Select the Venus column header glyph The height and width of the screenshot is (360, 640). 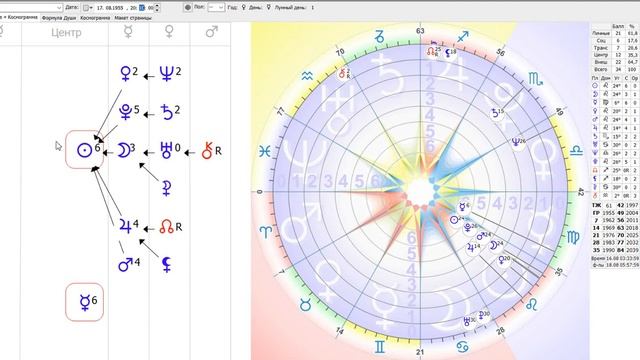(169, 32)
